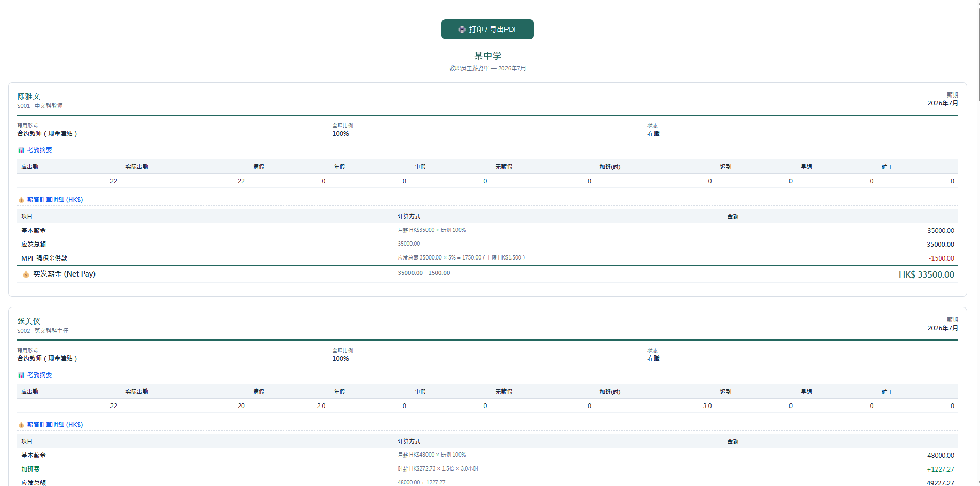Click the net pay total HK$ 33500.00
The width and height of the screenshot is (980, 486).
pos(926,274)
